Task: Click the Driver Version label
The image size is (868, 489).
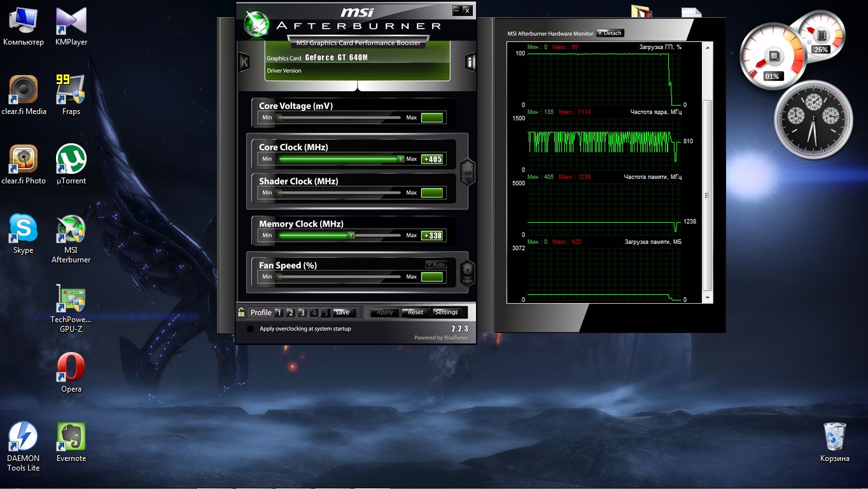Action: (284, 71)
